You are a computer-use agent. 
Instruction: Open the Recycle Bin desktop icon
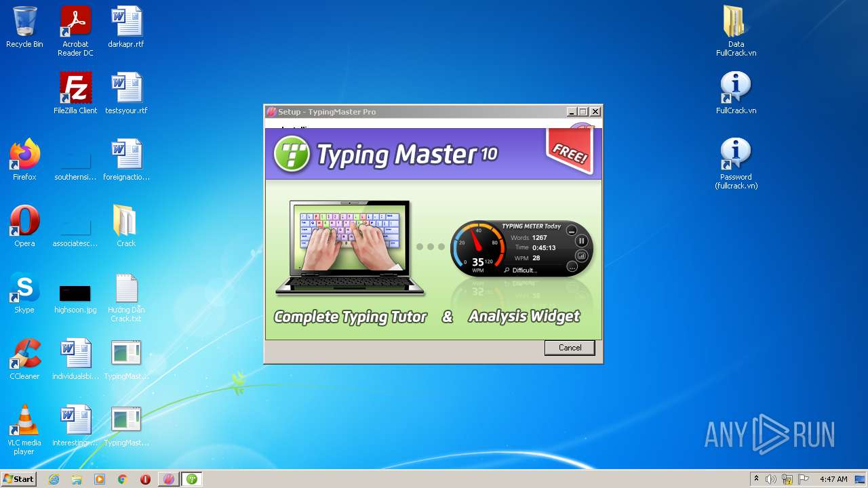(24, 27)
